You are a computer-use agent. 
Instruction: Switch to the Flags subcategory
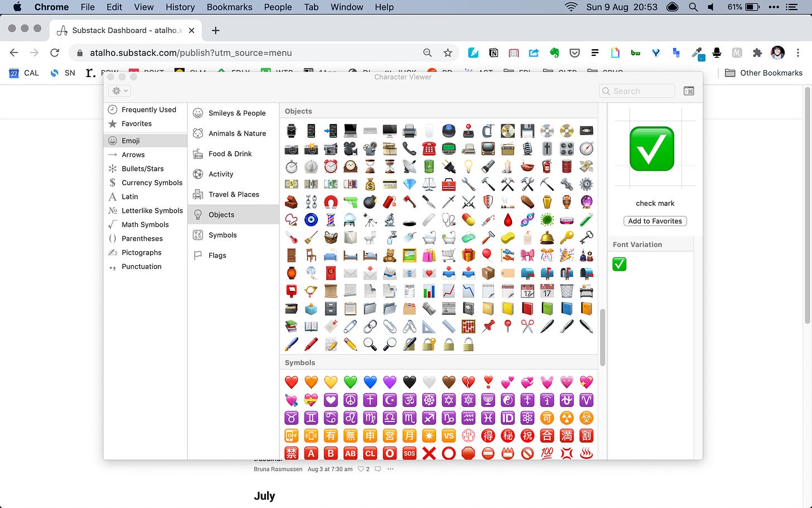tap(233, 255)
